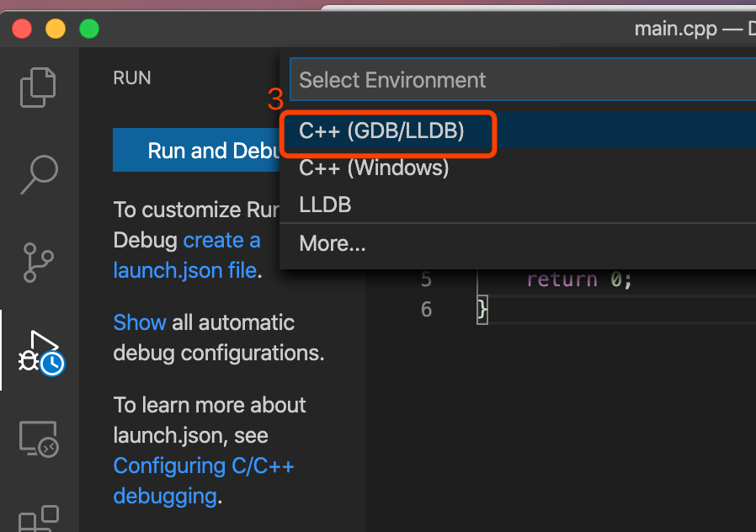Minimize window with yellow button
The image size is (756, 532).
click(x=56, y=29)
